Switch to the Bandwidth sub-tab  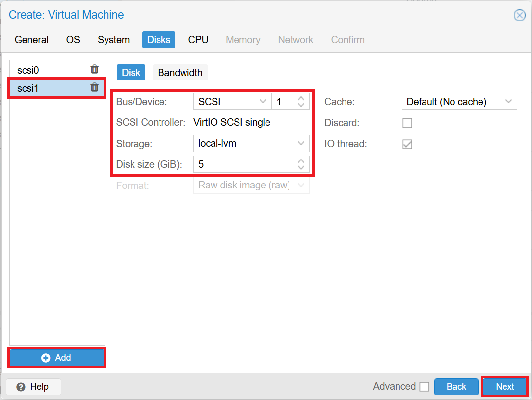(180, 72)
